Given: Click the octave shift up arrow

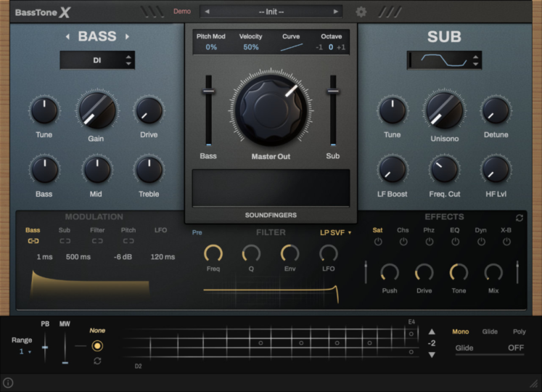Looking at the screenshot, I should 432,332.
